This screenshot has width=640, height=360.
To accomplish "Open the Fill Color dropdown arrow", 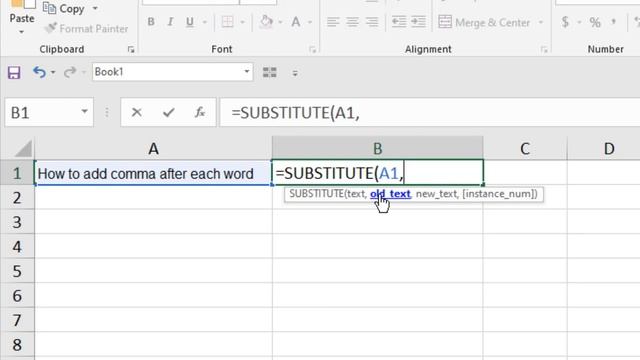I will click(280, 22).
